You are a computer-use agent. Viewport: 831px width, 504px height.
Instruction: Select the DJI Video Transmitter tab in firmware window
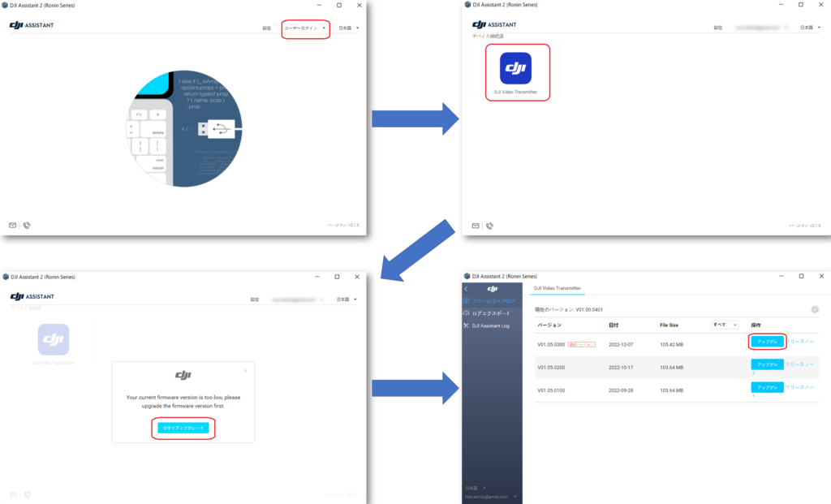click(557, 288)
